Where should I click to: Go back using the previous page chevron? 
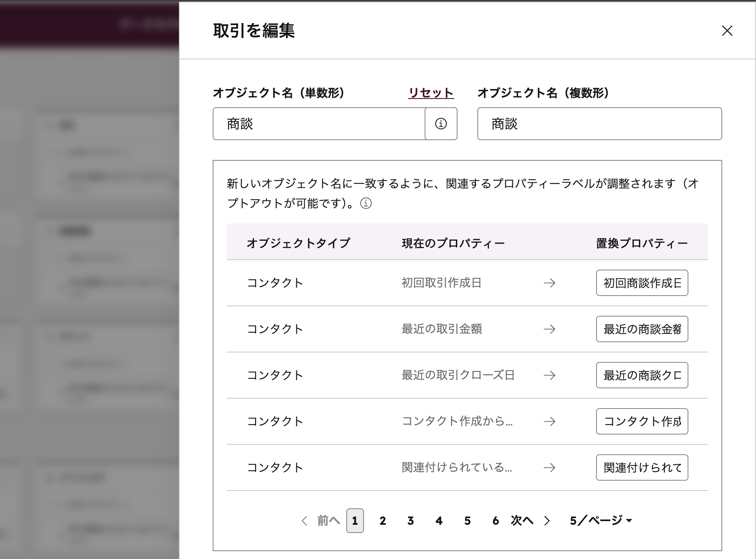[305, 521]
